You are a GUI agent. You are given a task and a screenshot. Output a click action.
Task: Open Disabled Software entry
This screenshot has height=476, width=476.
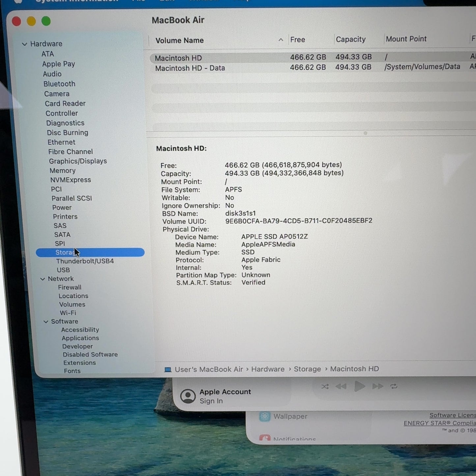coord(90,355)
